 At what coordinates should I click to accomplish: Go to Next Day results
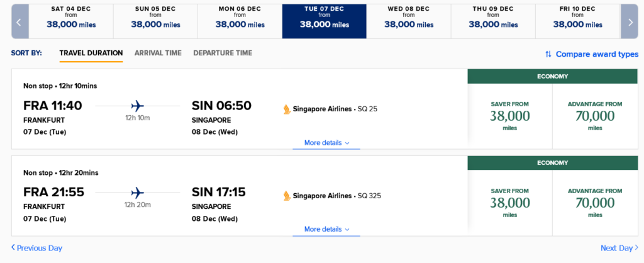click(x=619, y=248)
